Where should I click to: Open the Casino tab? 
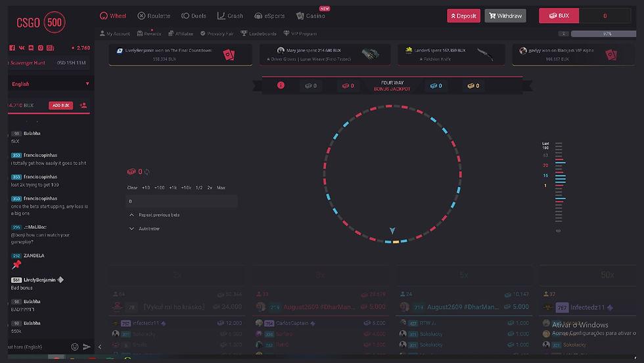311,16
